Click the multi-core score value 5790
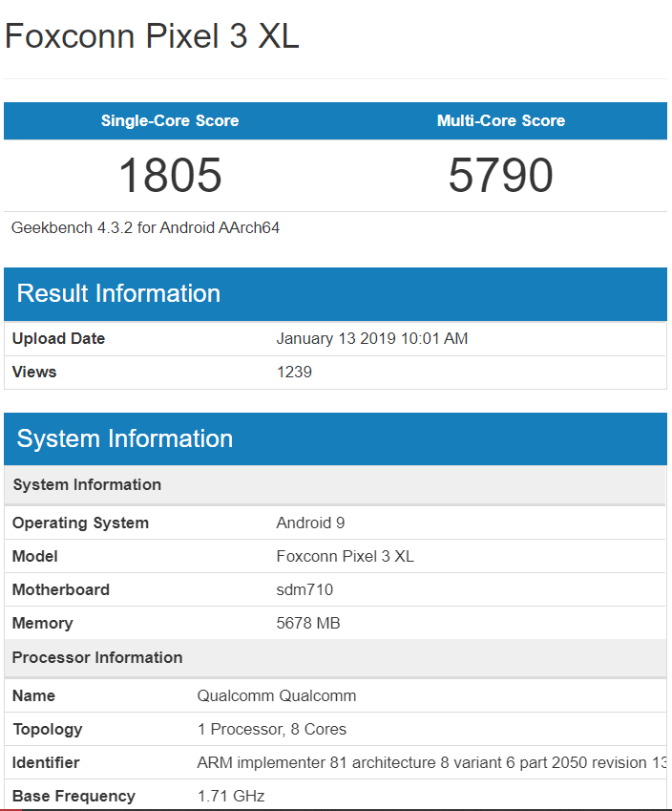This screenshot has width=672, height=811. (x=501, y=176)
